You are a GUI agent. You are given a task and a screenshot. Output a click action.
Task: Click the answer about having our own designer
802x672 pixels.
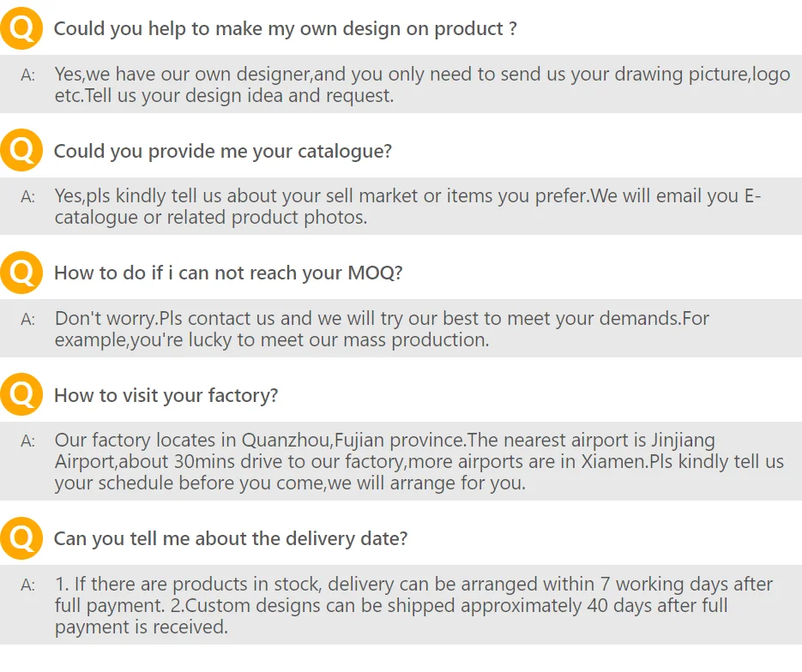click(422, 85)
